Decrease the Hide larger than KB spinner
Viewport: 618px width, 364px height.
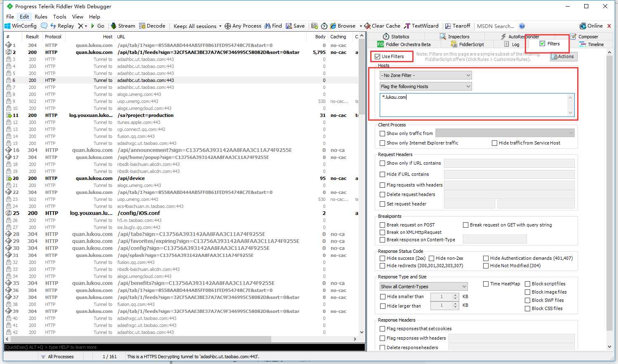coord(455,308)
